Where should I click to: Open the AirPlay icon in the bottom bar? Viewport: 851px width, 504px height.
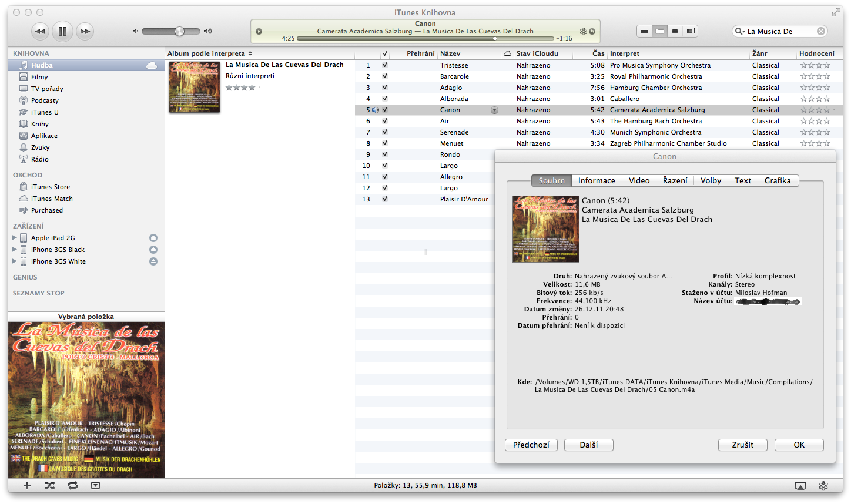pyautogui.click(x=800, y=486)
